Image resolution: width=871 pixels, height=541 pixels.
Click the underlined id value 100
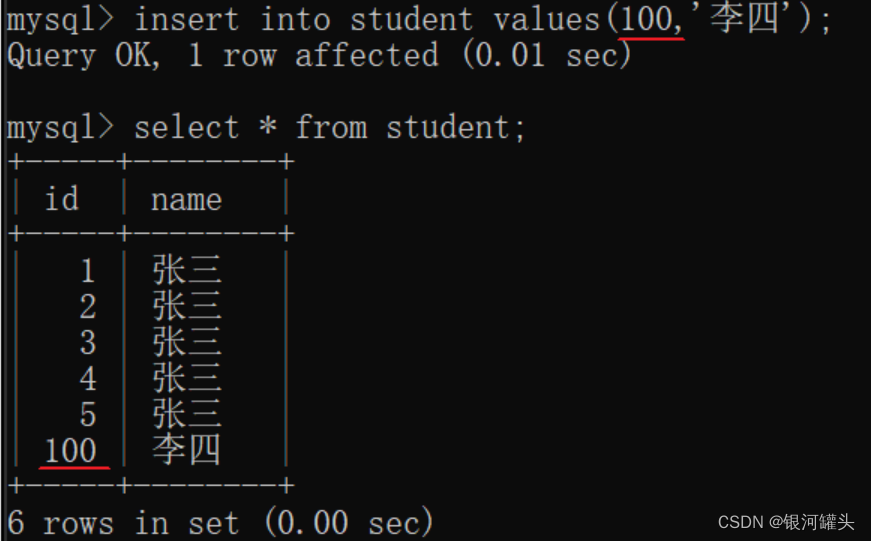(x=71, y=450)
